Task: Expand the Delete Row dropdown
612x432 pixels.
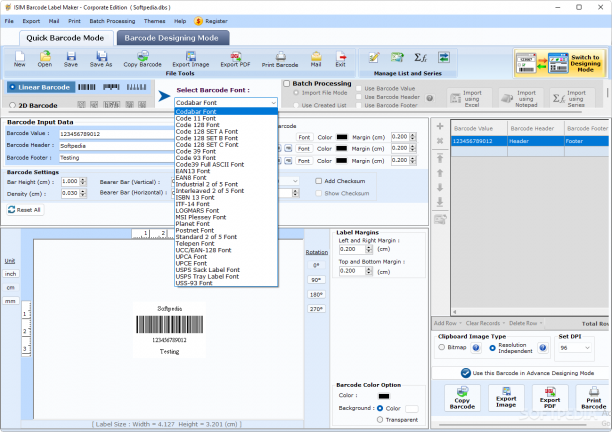Action: click(541, 323)
